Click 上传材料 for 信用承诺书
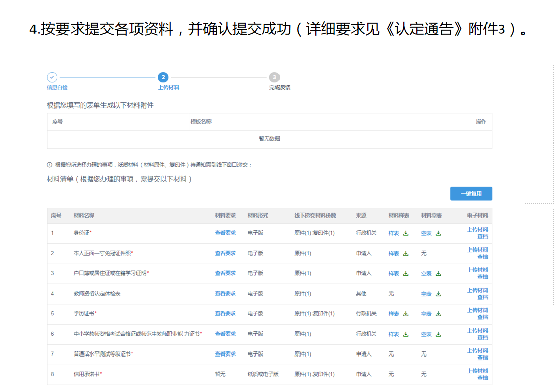This screenshot has height=392, width=557. tap(477, 371)
